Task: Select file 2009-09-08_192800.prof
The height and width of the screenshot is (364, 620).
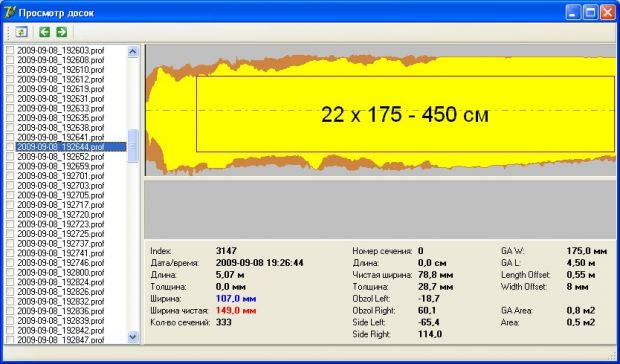Action: tap(60, 272)
